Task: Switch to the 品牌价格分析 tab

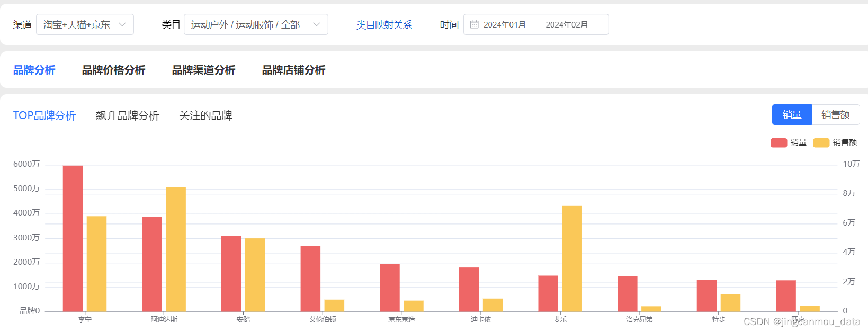Action: pyautogui.click(x=114, y=70)
